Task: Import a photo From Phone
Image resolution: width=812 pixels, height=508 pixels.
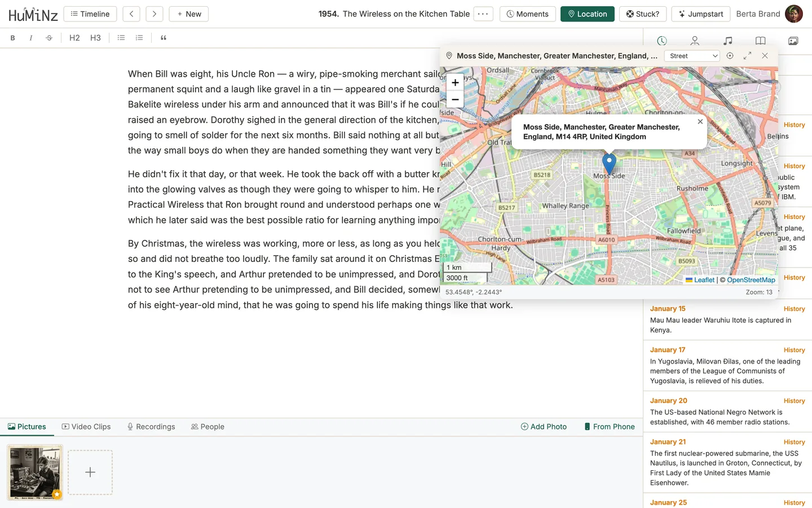Action: [609, 427]
